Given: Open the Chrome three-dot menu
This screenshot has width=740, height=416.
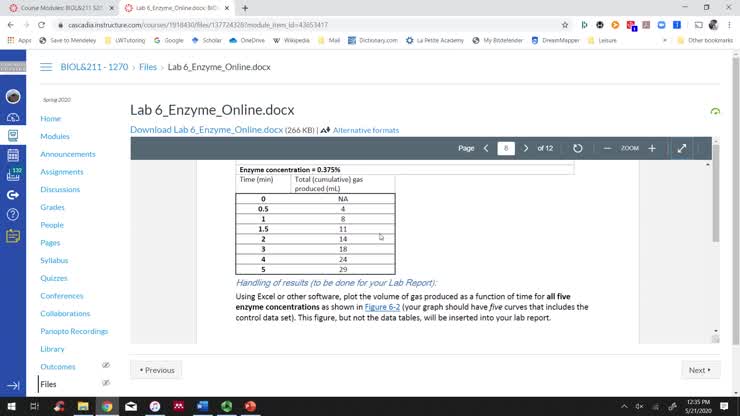Looking at the screenshot, I should (x=730, y=24).
